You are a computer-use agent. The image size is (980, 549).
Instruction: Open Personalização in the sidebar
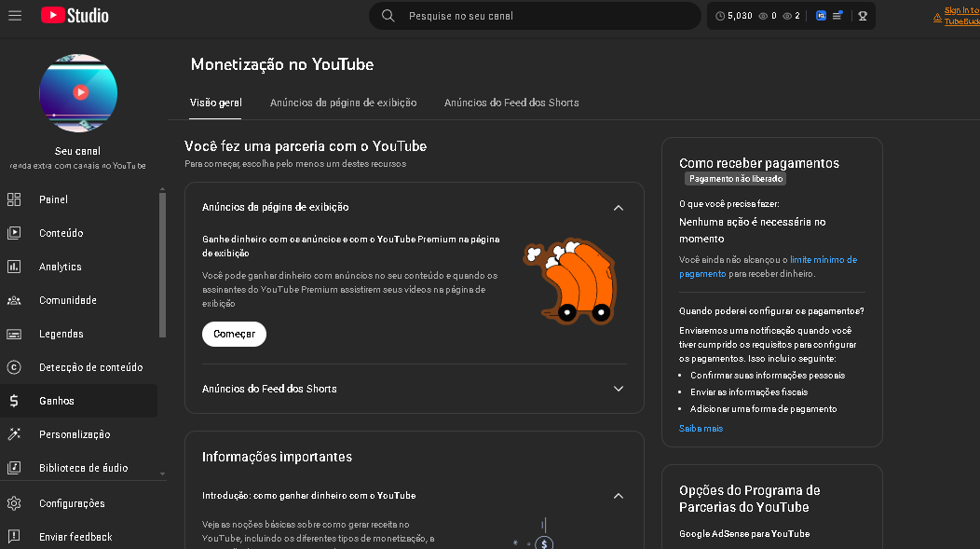[x=79, y=434]
